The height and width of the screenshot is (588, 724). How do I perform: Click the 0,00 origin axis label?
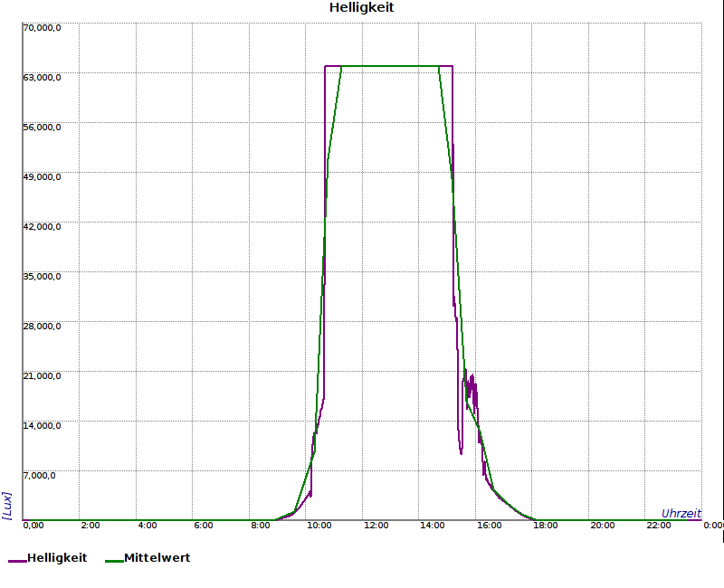click(x=33, y=526)
